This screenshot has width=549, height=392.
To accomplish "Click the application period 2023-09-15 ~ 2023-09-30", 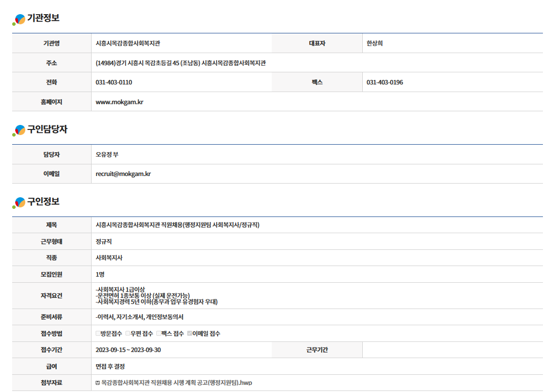I will coord(128,350).
